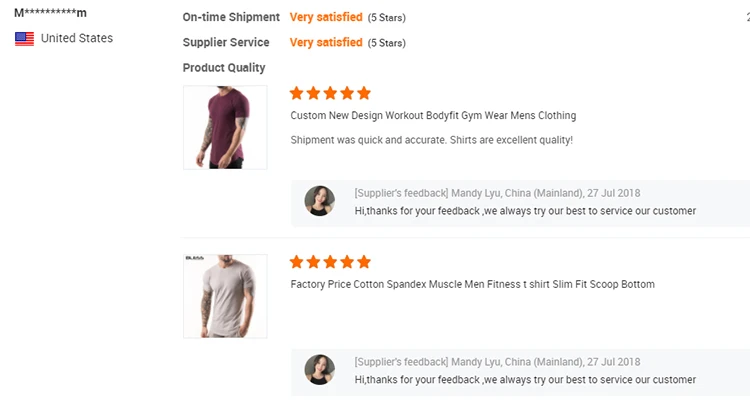Click supplier avatar in second feedback reply
This screenshot has width=750, height=406.
coord(320,370)
